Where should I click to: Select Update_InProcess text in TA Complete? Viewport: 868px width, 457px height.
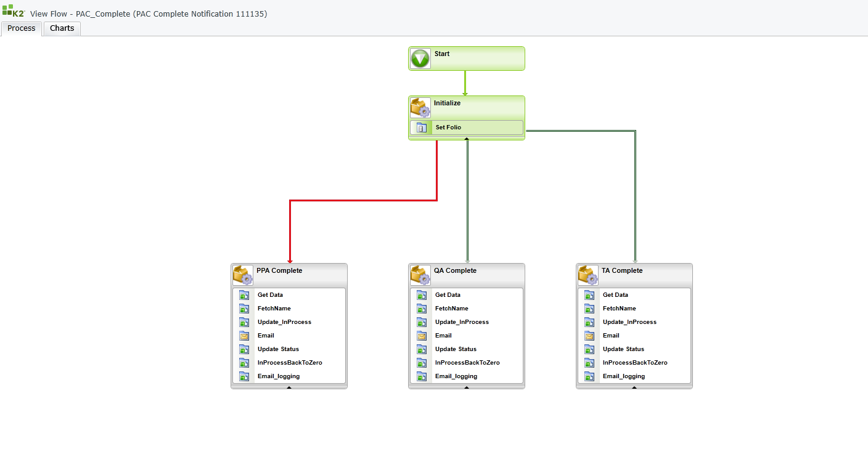[629, 322]
